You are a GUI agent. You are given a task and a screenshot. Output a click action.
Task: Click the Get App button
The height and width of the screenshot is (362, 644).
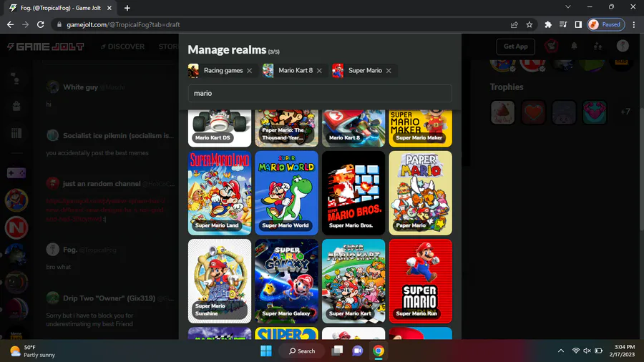tap(515, 47)
